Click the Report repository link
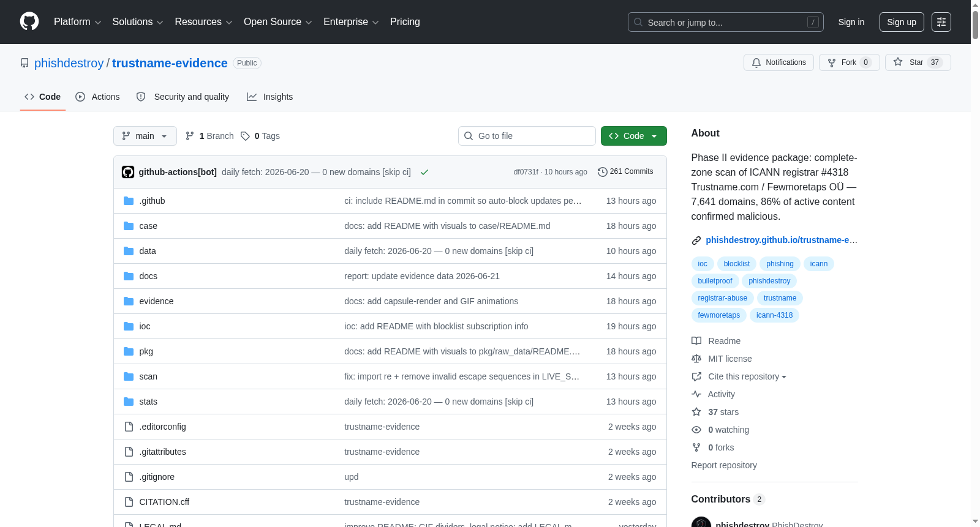 724,465
